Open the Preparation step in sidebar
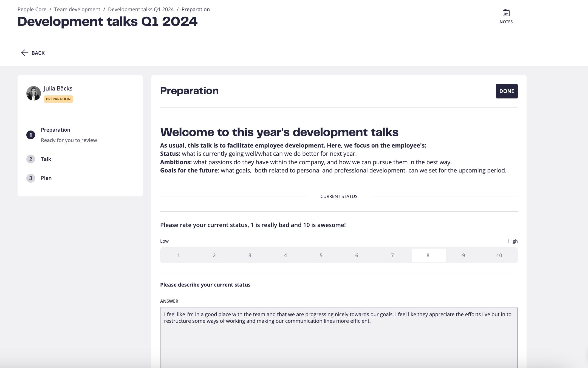 pyautogui.click(x=56, y=130)
